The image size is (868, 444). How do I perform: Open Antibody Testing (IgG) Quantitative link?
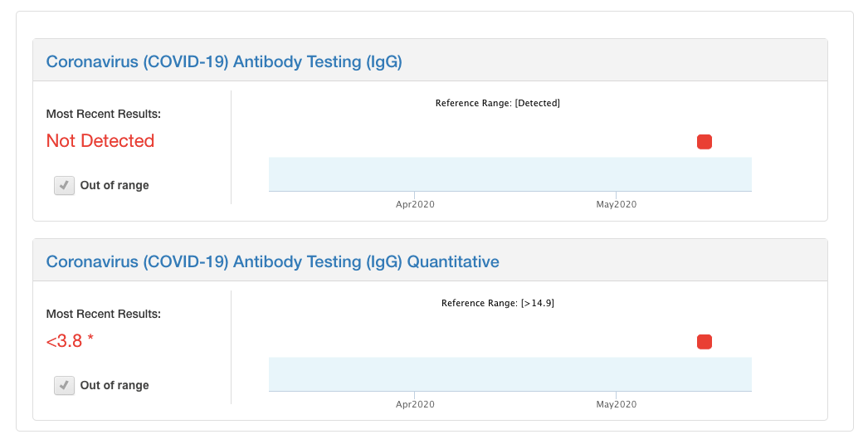click(272, 261)
